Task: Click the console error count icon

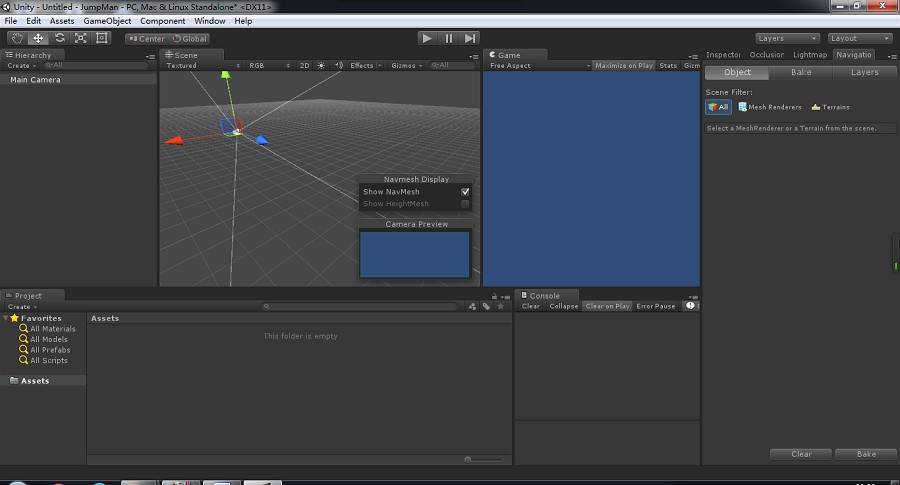Action: tap(690, 306)
